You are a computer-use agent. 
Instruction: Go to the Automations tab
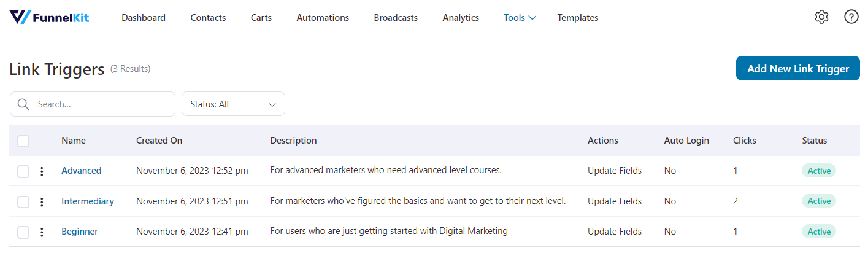(x=323, y=18)
